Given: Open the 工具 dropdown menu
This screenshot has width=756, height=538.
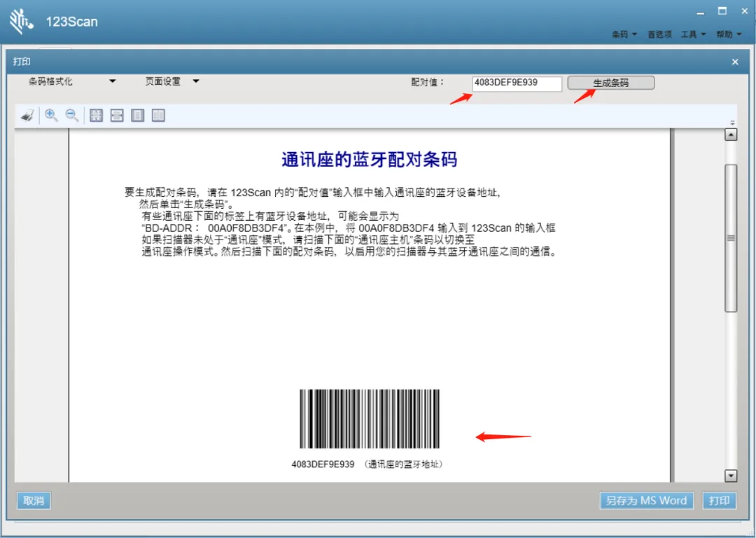Looking at the screenshot, I should pyautogui.click(x=693, y=34).
